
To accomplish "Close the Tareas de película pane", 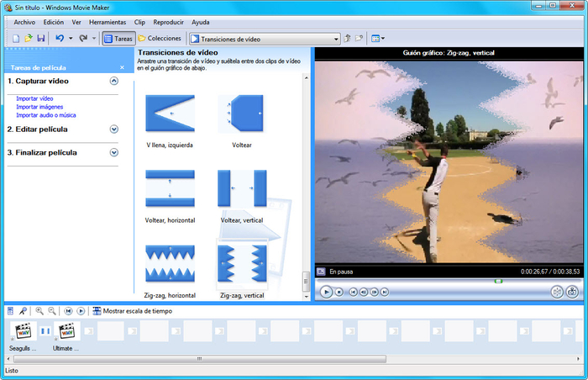I will 122,67.
